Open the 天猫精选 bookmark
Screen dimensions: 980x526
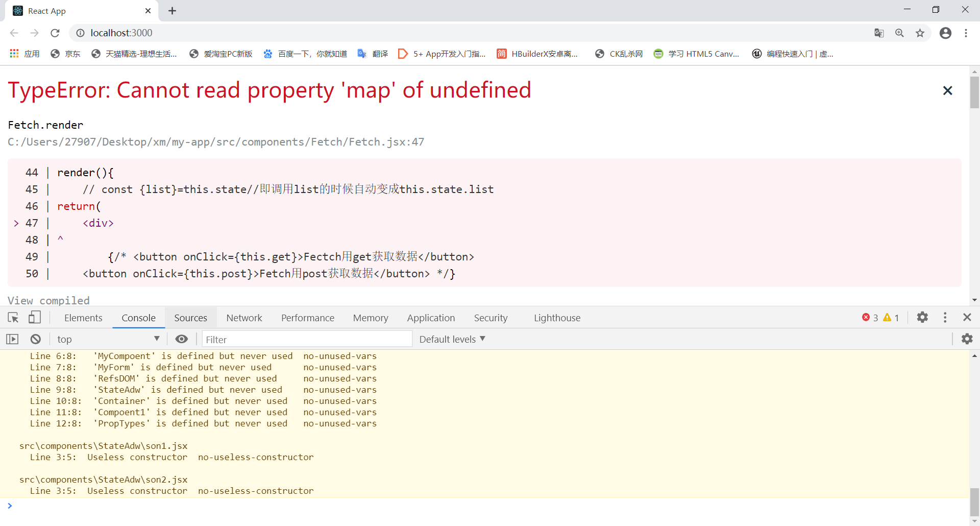pyautogui.click(x=134, y=54)
